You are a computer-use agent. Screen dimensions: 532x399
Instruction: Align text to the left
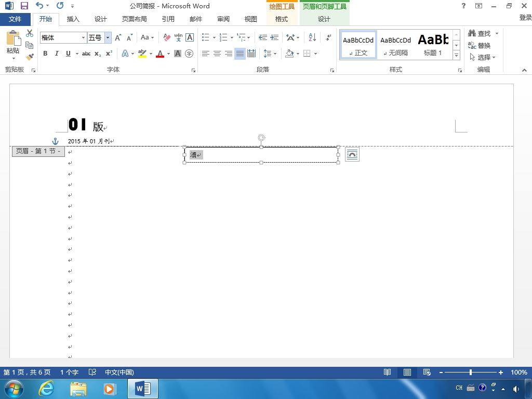[206, 54]
